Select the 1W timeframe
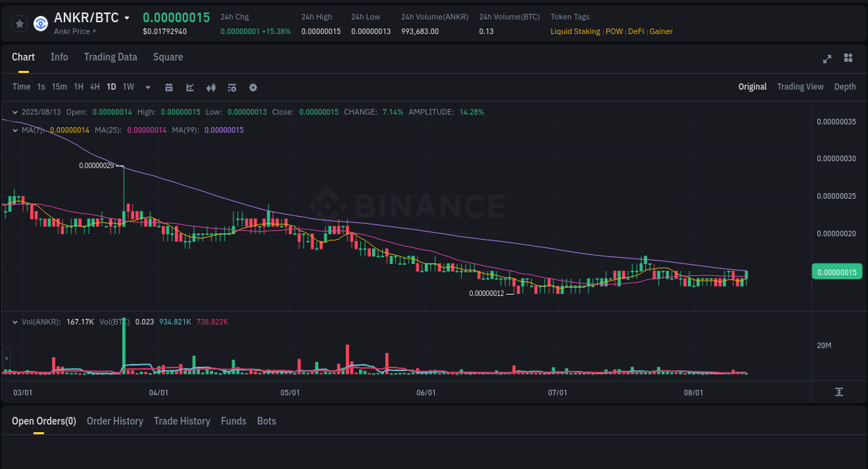 pyautogui.click(x=128, y=87)
